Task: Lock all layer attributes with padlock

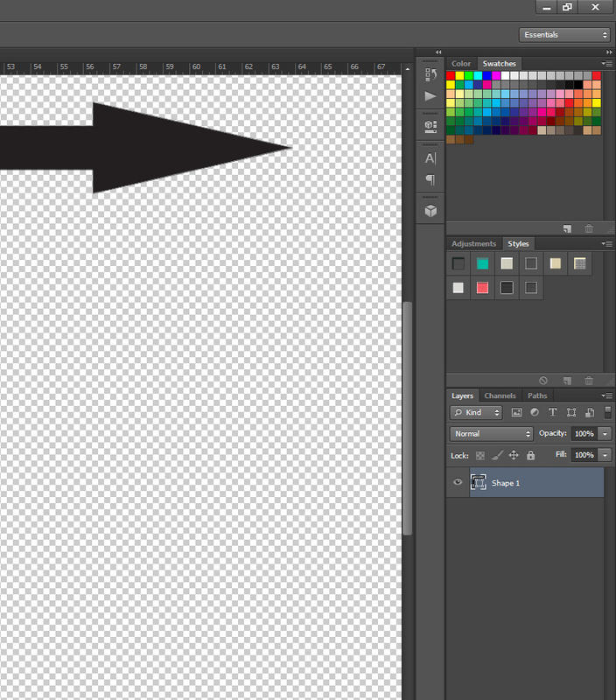Action: click(530, 455)
